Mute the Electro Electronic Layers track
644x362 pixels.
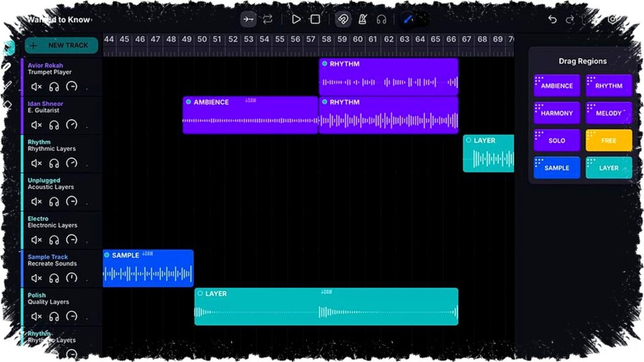click(x=36, y=239)
